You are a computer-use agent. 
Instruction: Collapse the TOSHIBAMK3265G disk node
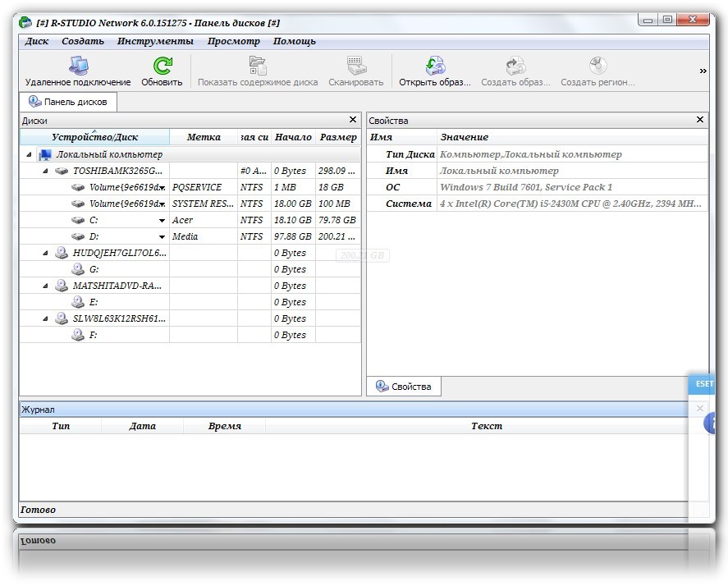pyautogui.click(x=46, y=171)
